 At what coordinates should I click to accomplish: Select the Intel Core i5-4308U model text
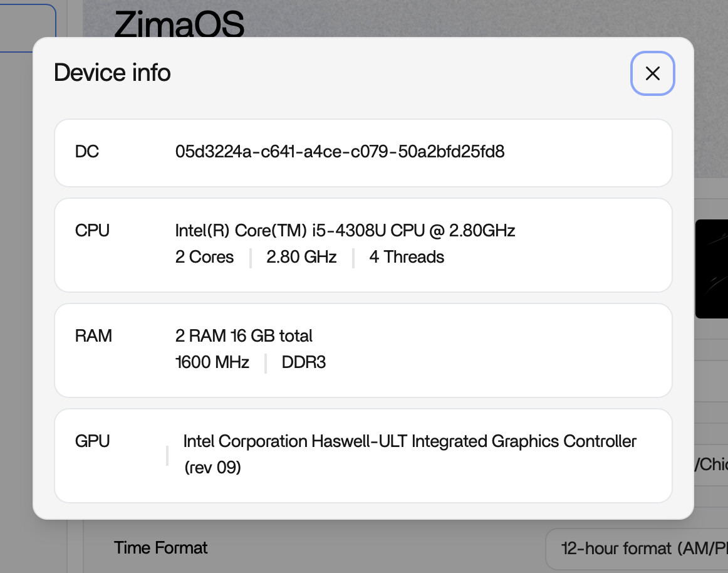[x=345, y=231]
